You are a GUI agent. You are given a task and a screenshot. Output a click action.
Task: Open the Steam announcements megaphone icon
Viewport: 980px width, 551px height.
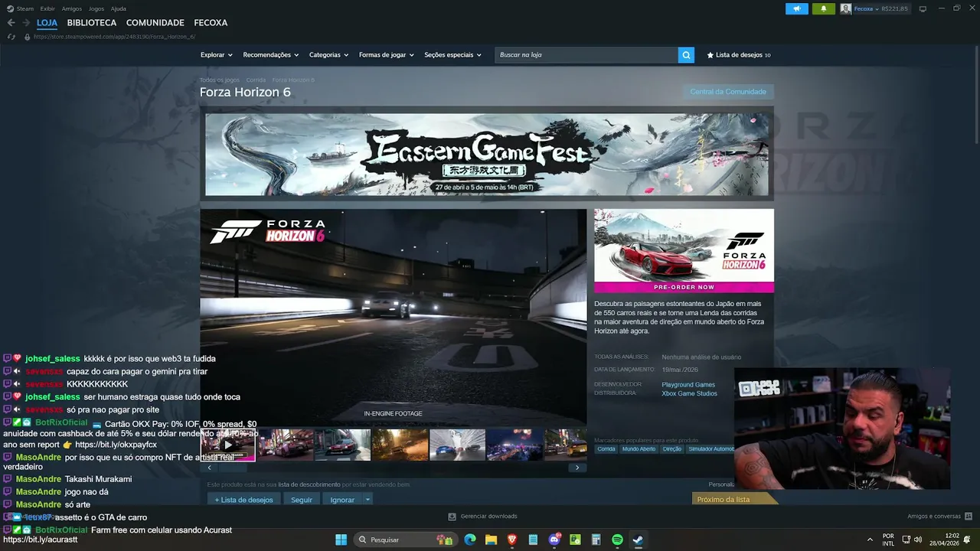[x=796, y=8]
